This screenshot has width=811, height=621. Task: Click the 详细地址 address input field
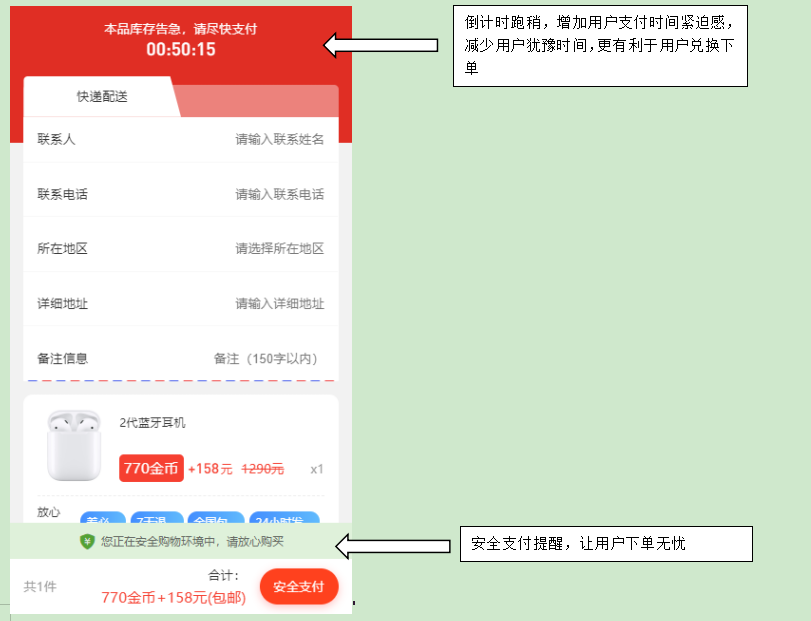pos(280,303)
